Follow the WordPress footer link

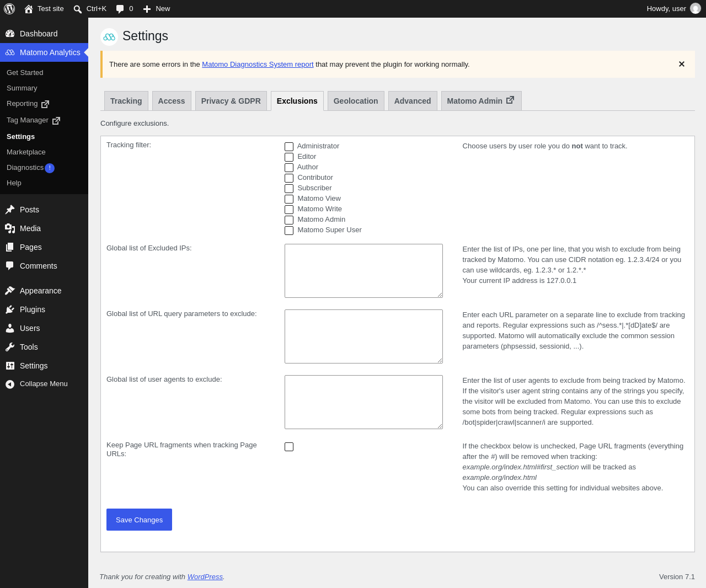pyautogui.click(x=205, y=577)
